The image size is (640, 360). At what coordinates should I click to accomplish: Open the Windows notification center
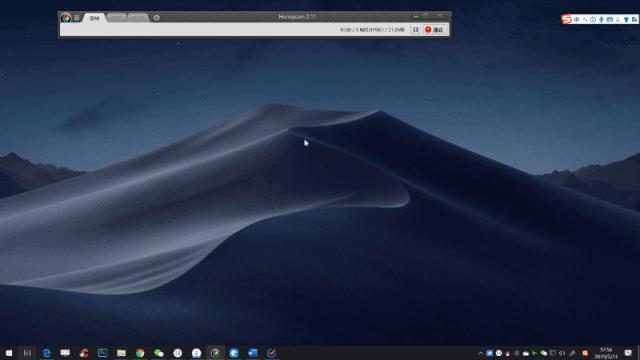coord(628,353)
